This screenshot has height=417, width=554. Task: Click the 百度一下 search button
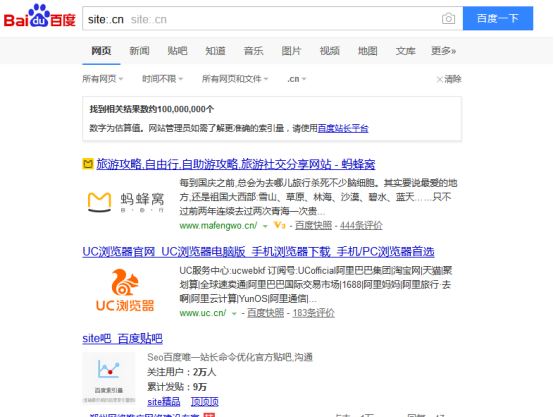tap(498, 18)
